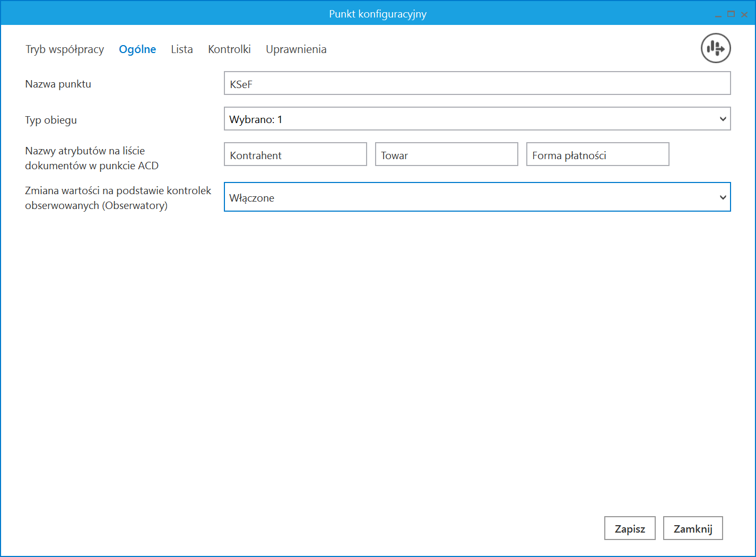
Task: Open the Uprawnienia tab
Action: tap(296, 49)
